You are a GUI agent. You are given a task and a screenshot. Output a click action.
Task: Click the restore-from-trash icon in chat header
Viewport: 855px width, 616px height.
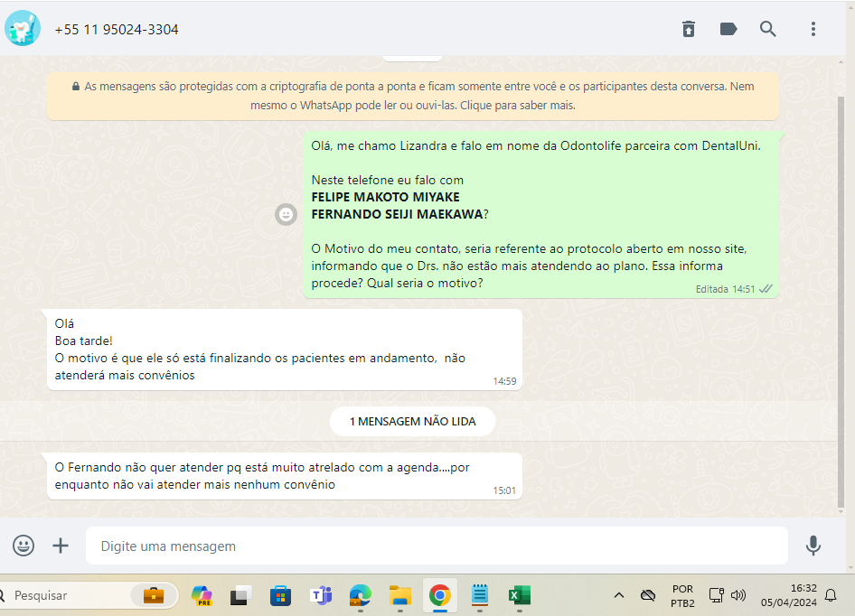689,29
